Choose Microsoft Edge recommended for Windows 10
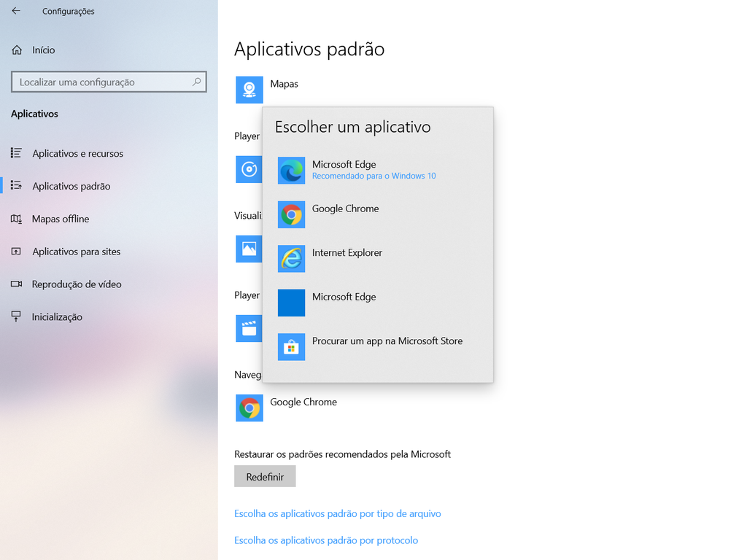The width and height of the screenshot is (747, 560). click(378, 171)
